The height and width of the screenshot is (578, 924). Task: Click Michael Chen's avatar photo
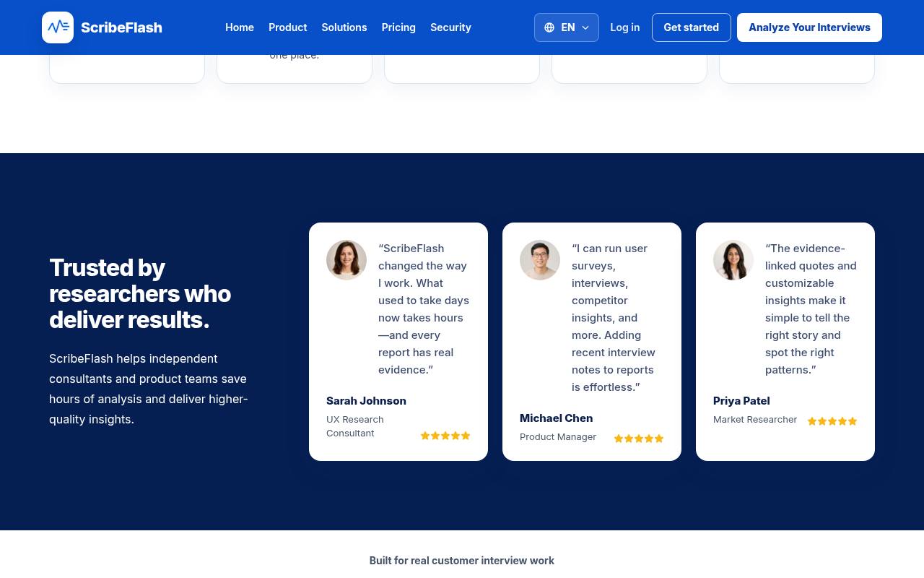coord(540,260)
